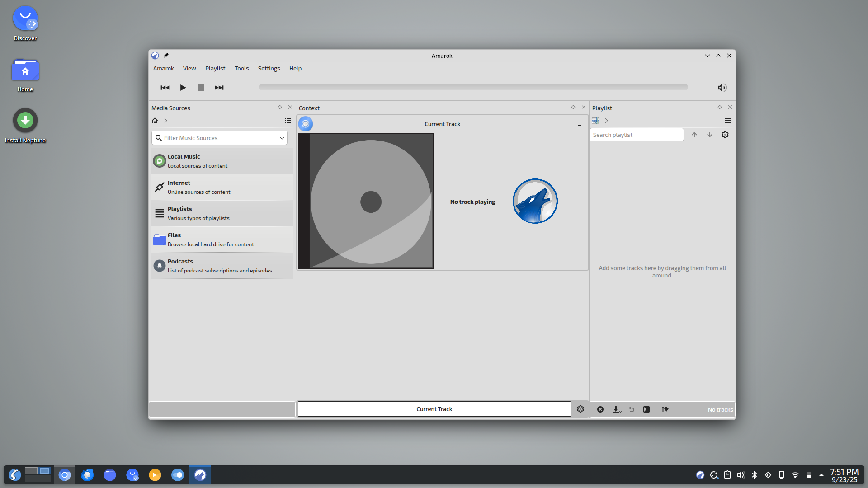Open the context applets configuration gear
The width and height of the screenshot is (868, 488).
580,409
